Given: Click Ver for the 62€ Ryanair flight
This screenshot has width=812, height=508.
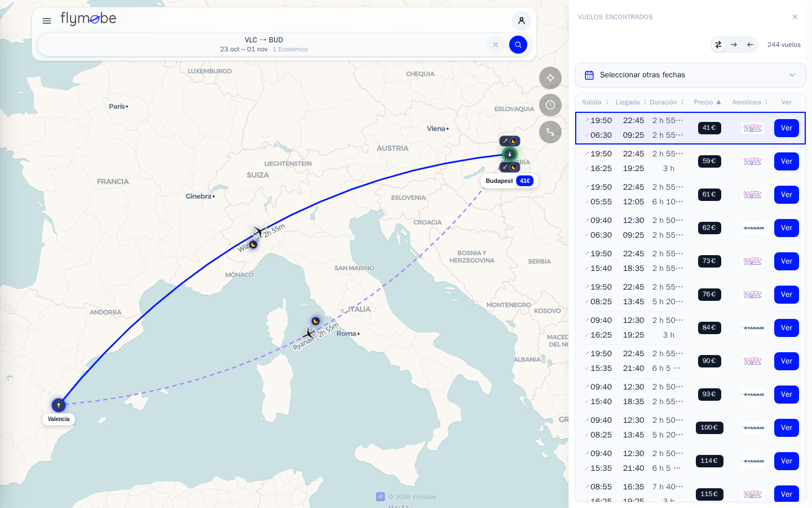Looking at the screenshot, I should pos(787,228).
